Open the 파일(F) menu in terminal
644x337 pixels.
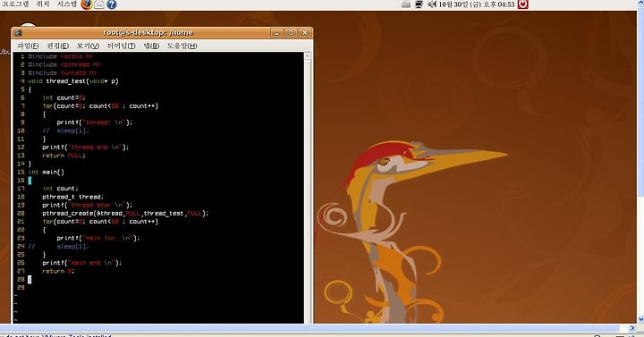pyautogui.click(x=28, y=46)
